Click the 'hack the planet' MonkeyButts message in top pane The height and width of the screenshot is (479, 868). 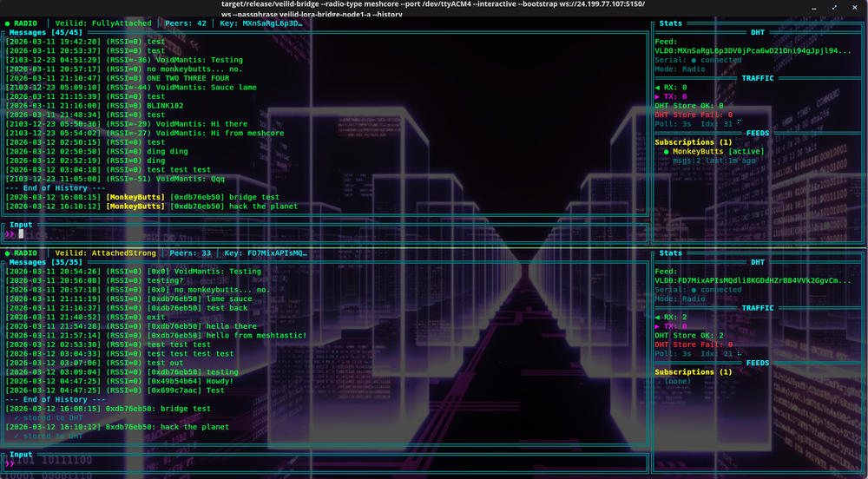(262, 207)
